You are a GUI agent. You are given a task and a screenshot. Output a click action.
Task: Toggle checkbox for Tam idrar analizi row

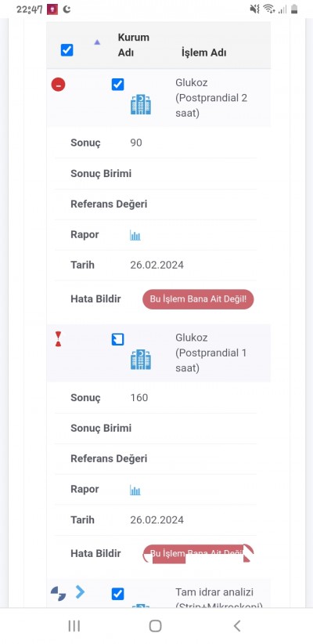(117, 594)
